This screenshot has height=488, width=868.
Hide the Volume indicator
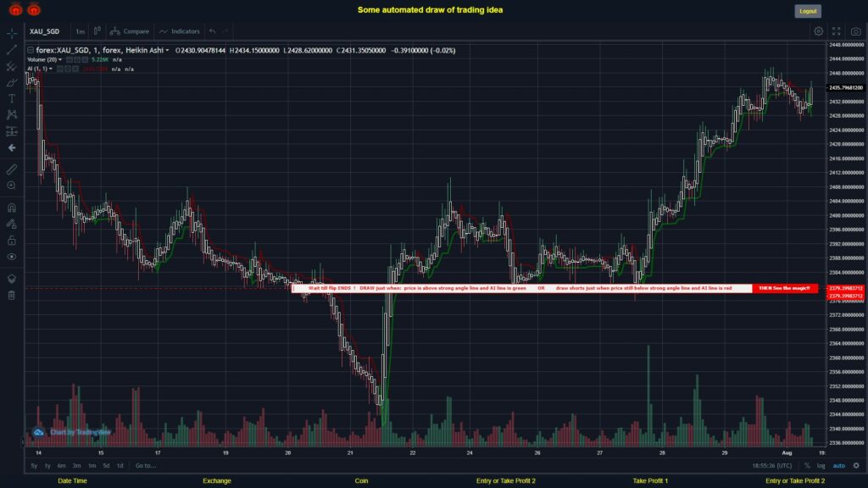point(70,60)
